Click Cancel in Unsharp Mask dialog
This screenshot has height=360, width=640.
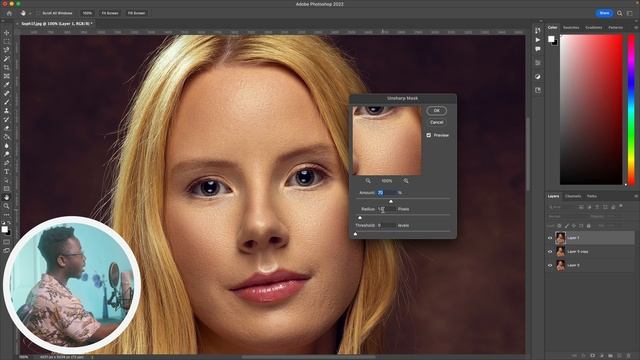[436, 122]
